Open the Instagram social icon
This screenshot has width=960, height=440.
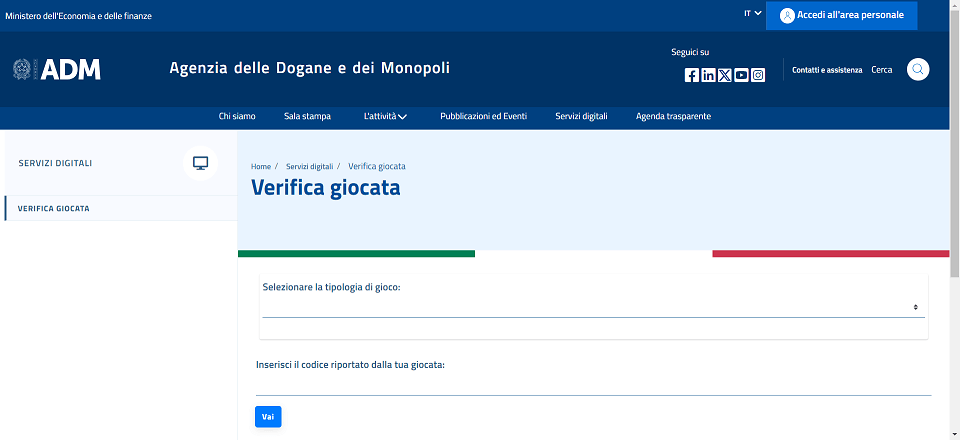(x=758, y=75)
